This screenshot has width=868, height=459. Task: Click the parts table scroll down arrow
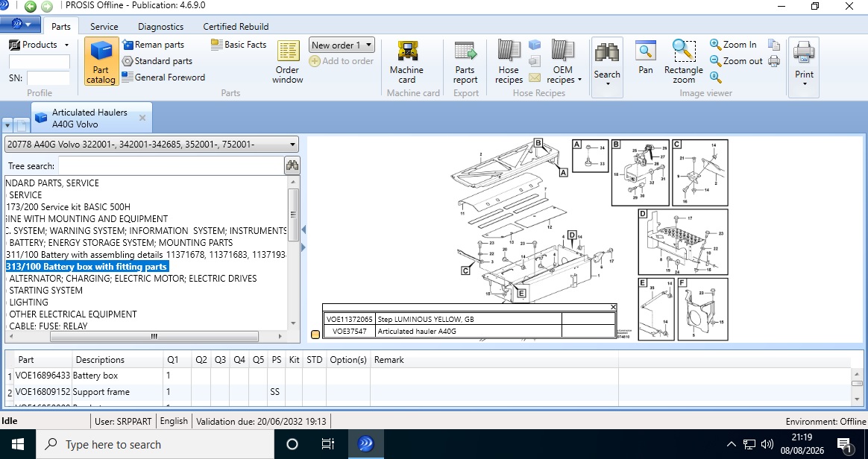click(x=857, y=399)
